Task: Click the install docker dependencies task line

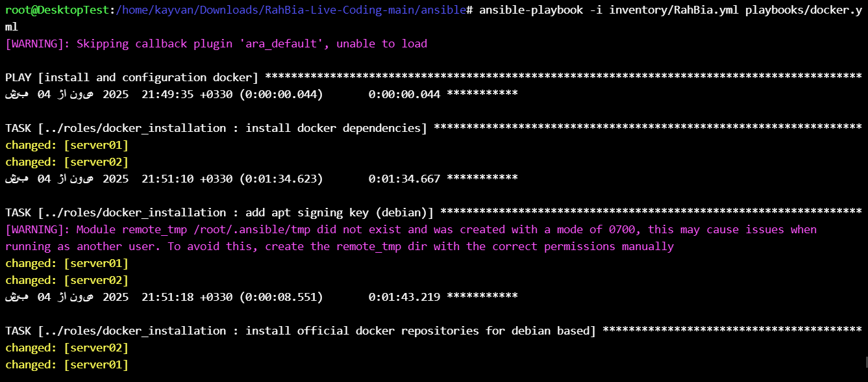Action: (434, 128)
